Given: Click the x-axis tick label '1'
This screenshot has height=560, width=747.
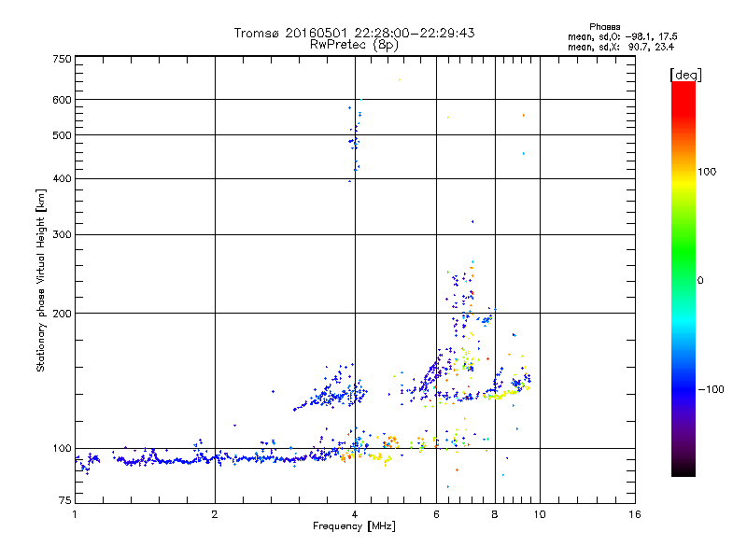Looking at the screenshot, I should coord(75,514).
